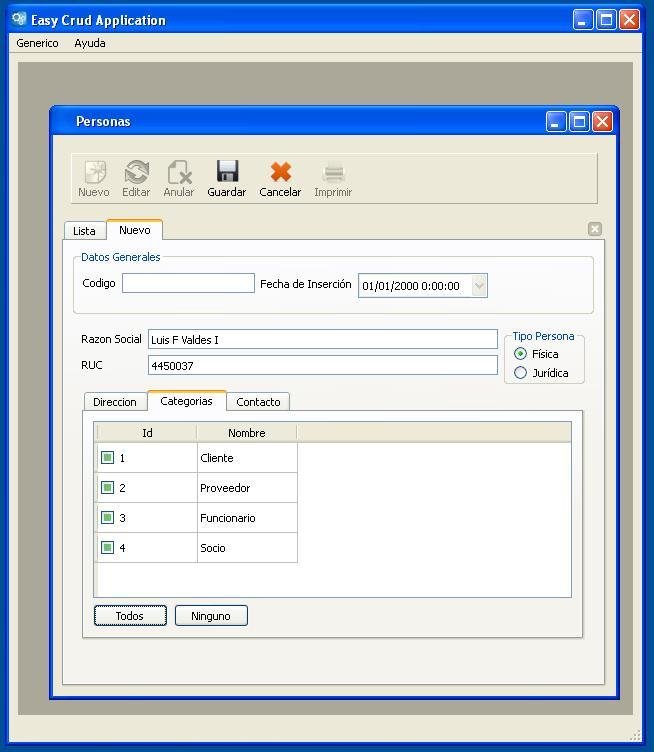Select the Socio name cell
The image size is (654, 752).
tap(247, 548)
